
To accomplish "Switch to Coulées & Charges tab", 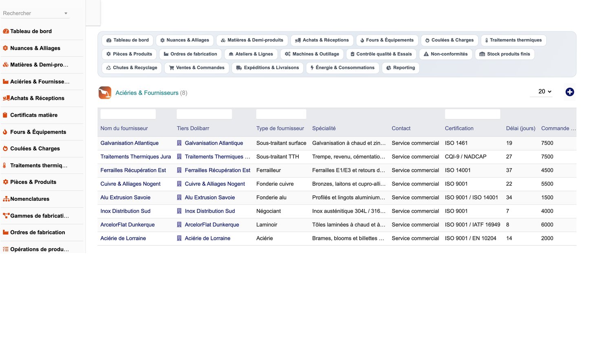I will tap(450, 40).
